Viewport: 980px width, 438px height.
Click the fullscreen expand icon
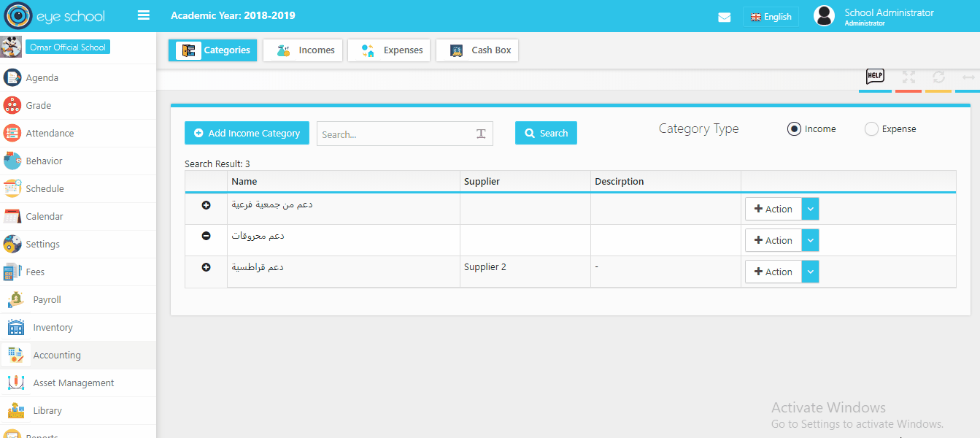908,77
